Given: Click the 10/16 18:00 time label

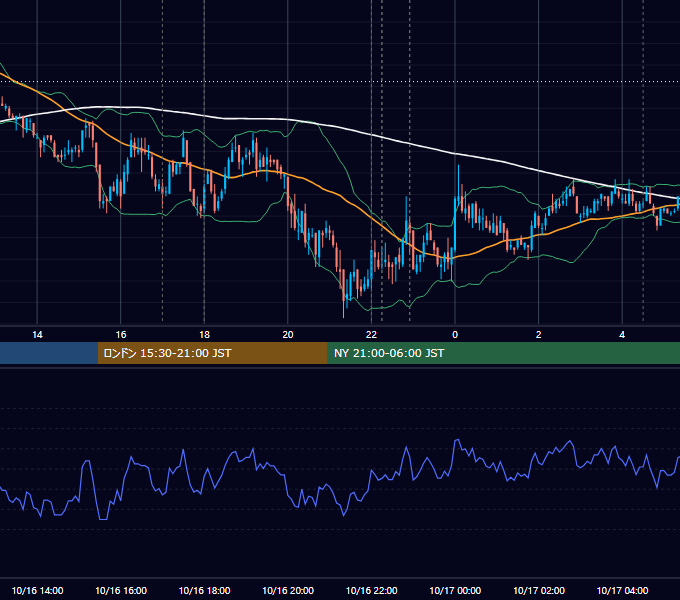Looking at the screenshot, I should tap(204, 590).
